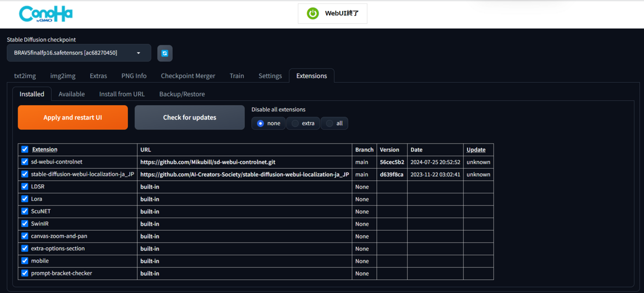Click the localization-ja_JP GitHub URL
The height and width of the screenshot is (293, 644).
(x=245, y=174)
